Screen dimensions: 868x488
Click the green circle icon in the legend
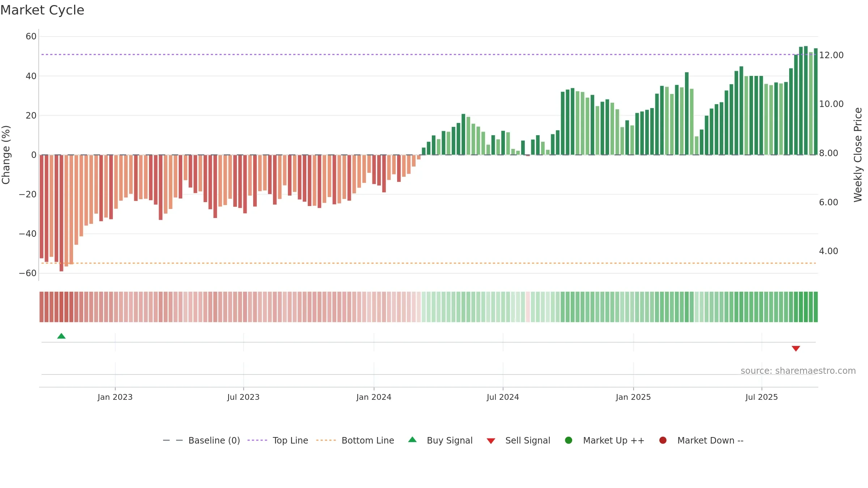click(569, 440)
